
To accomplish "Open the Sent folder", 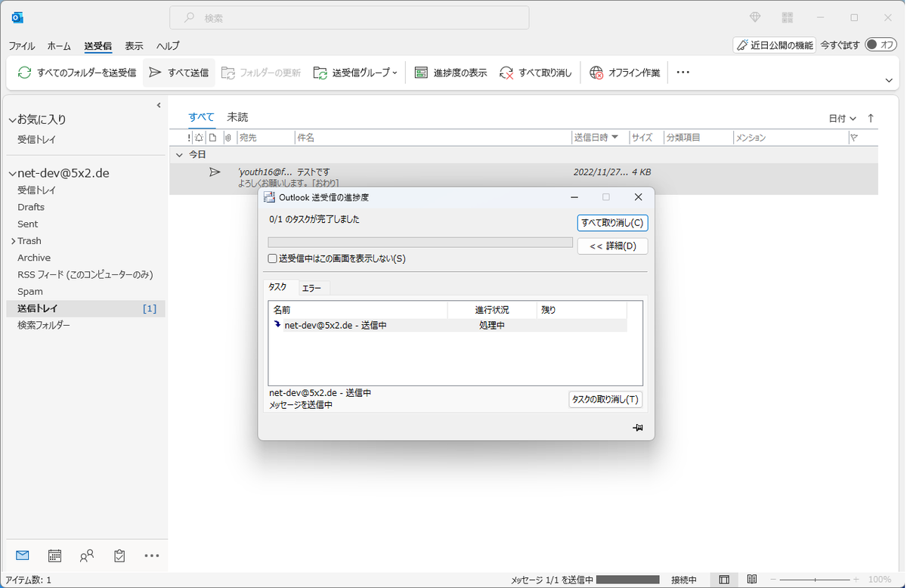I will tap(28, 224).
